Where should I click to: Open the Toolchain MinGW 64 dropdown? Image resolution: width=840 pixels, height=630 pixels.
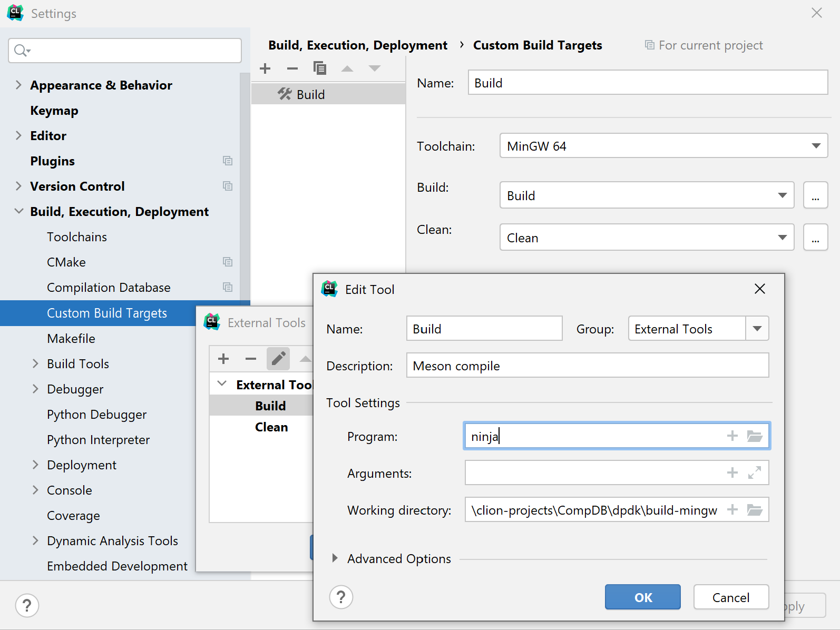point(816,146)
